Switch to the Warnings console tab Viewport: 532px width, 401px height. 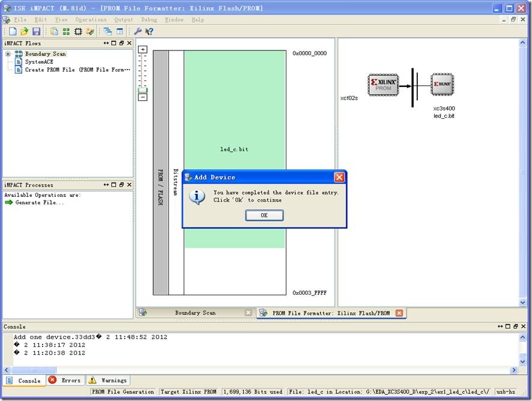[108, 380]
